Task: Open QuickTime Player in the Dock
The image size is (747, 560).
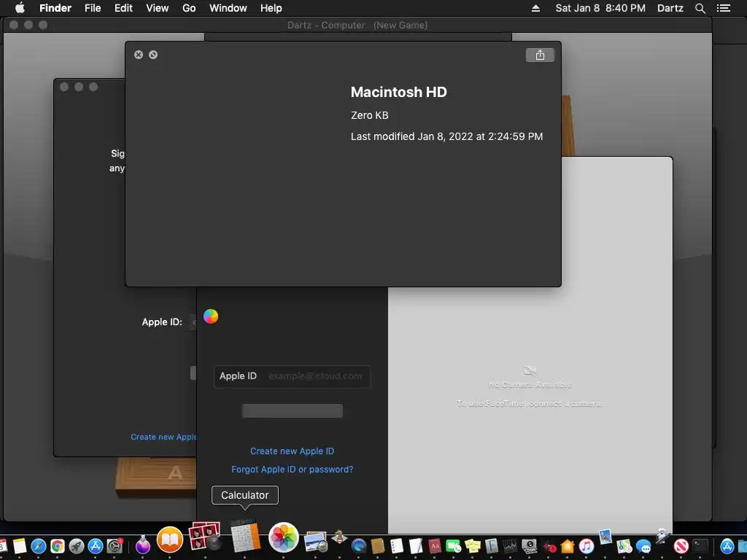Action: pyautogui.click(x=358, y=545)
